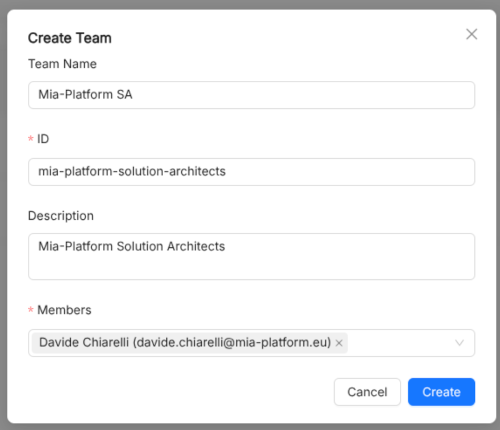500x430 pixels.
Task: Click the Team Name input field
Action: pos(251,95)
